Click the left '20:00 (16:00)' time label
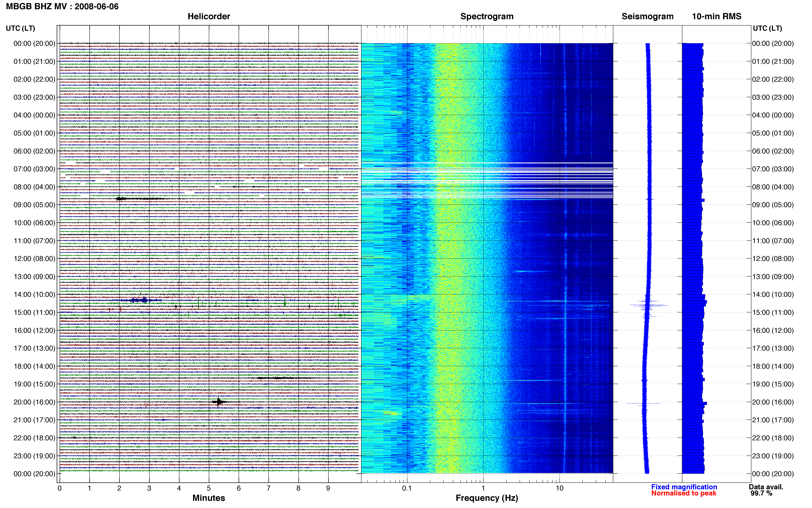The height and width of the screenshot is (508, 812). pos(34,402)
